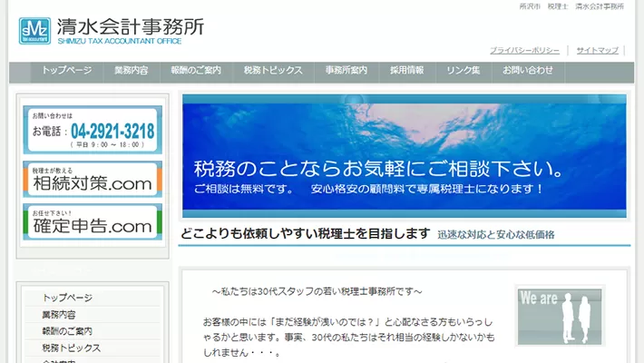
Task: Select トップページ in the left sidebar menu
Action: coord(67,298)
